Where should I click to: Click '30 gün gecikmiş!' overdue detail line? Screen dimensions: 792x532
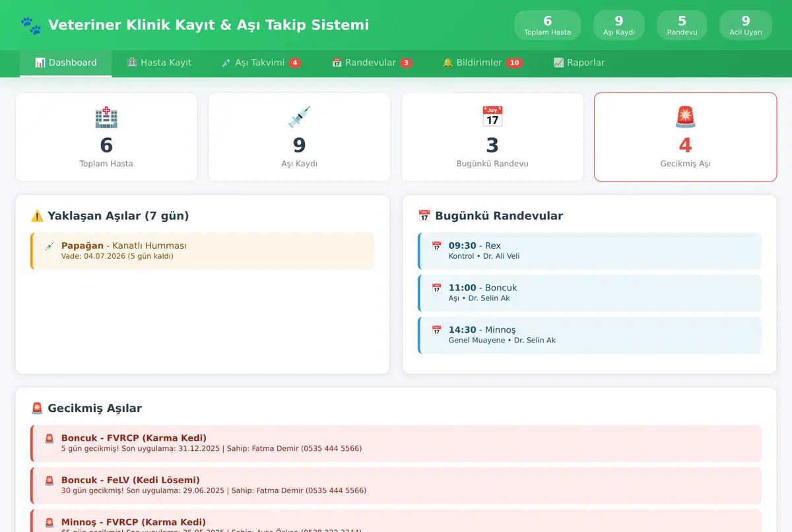pyautogui.click(x=214, y=491)
